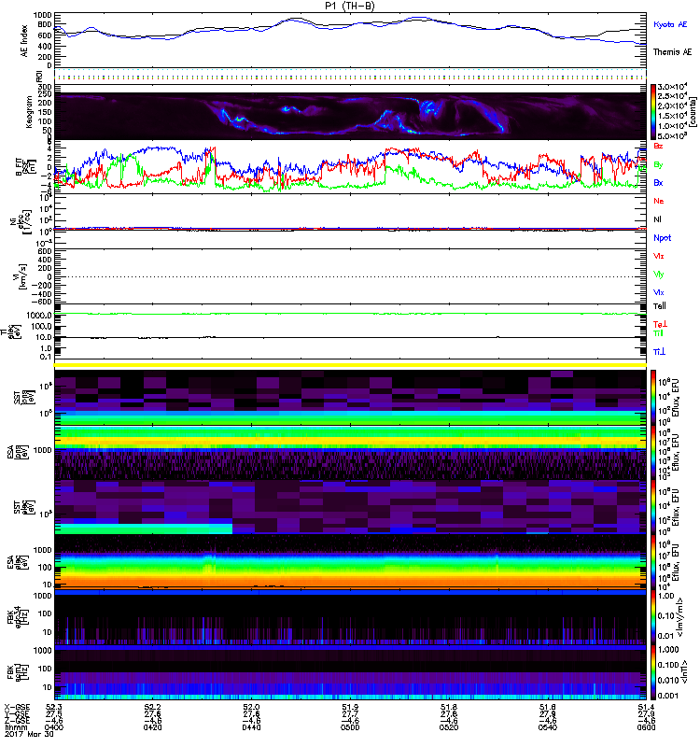Image resolution: width=700 pixels, height=747 pixels.
Task: Click the "0520" time tick label
Action: (x=449, y=727)
